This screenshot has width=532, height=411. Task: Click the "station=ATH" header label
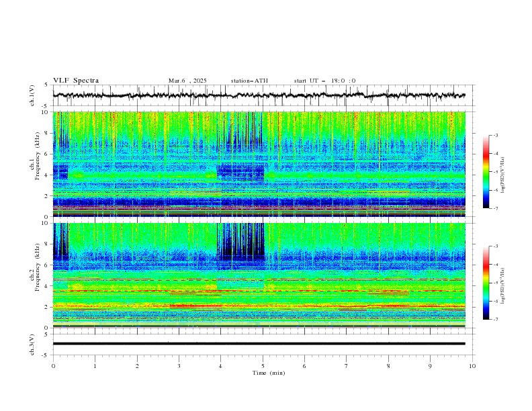pyautogui.click(x=249, y=81)
